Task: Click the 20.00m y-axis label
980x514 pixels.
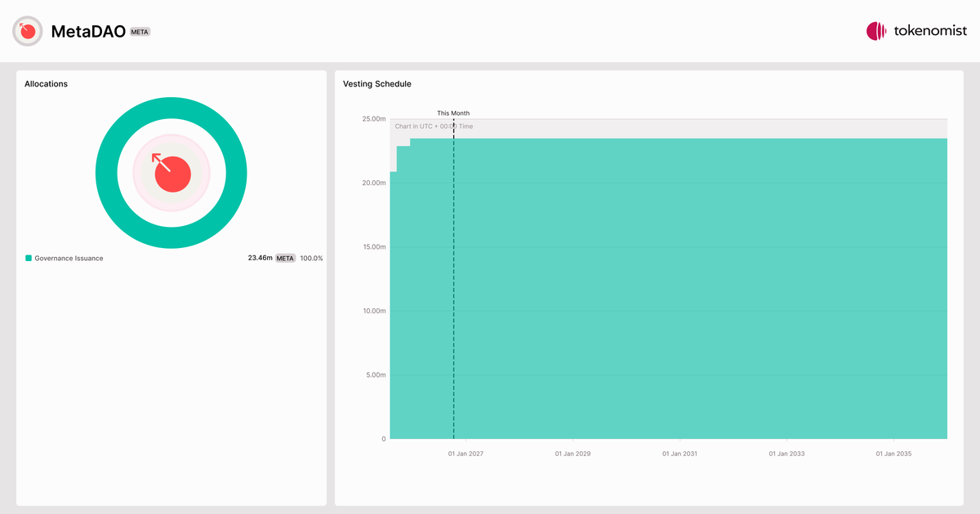Action: coord(374,183)
